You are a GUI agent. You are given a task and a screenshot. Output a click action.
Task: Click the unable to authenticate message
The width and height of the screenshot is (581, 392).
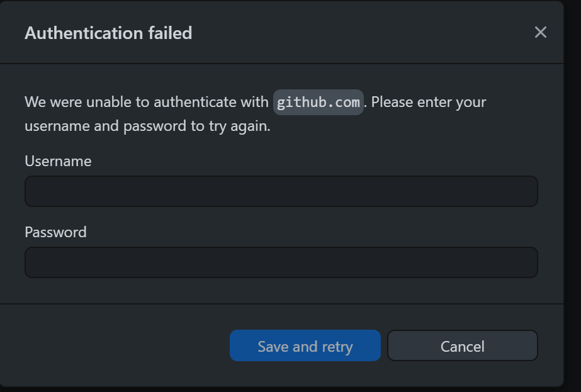(x=148, y=103)
